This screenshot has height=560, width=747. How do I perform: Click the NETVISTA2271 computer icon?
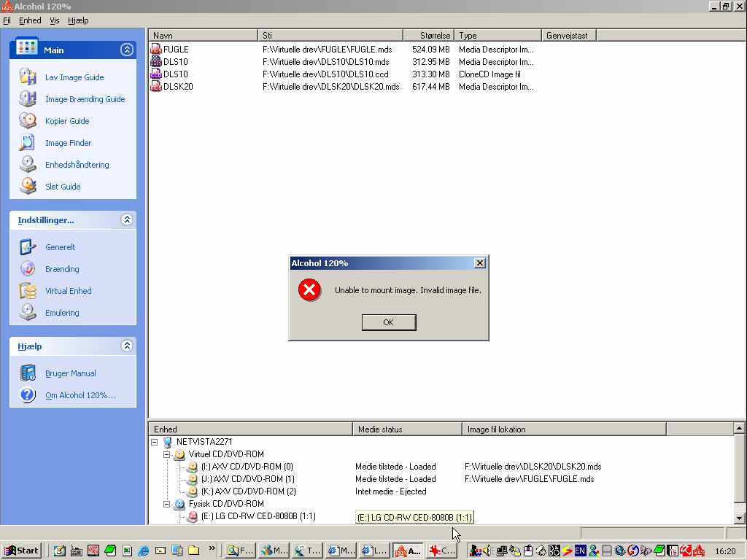(167, 442)
